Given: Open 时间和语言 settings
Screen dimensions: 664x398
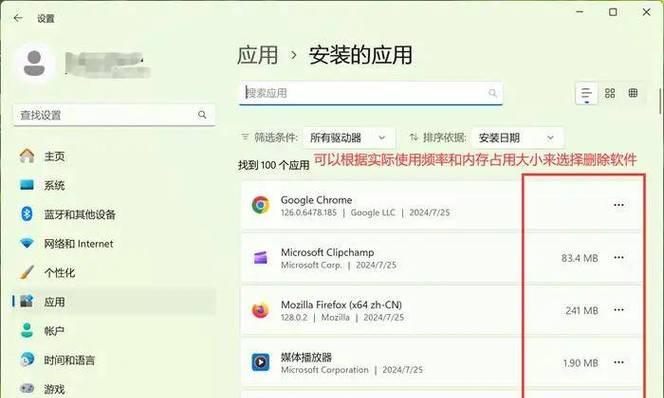Looking at the screenshot, I should pos(114,360).
